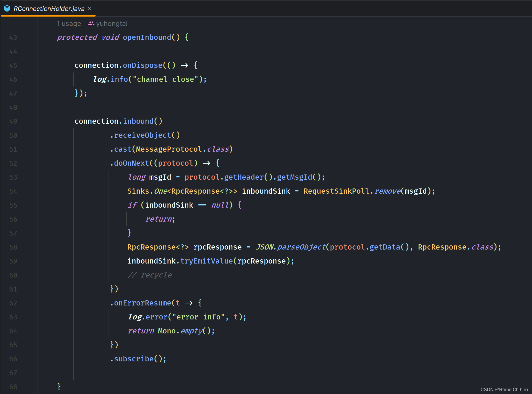
Task: Close the RConnectionHolder.java tab
Action: coord(89,8)
